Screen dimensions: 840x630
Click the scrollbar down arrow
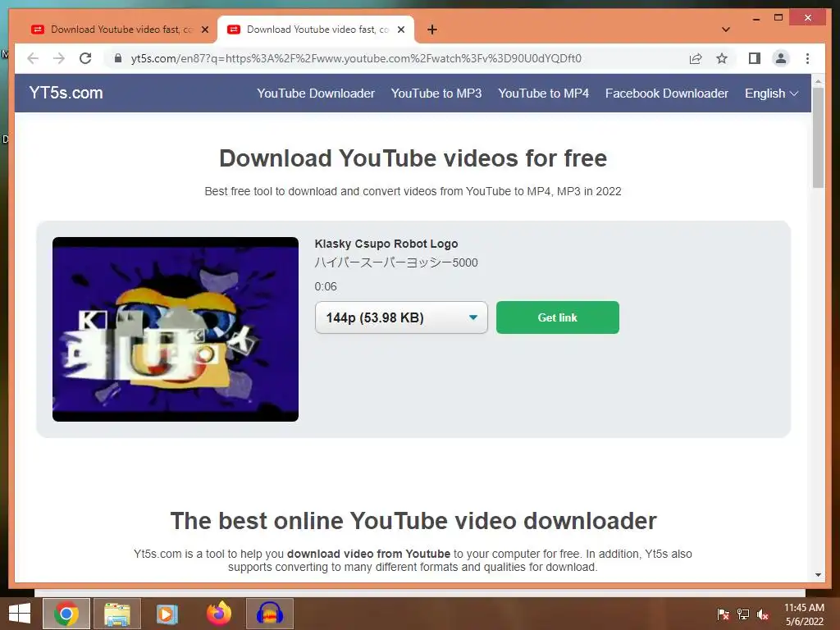(x=818, y=575)
